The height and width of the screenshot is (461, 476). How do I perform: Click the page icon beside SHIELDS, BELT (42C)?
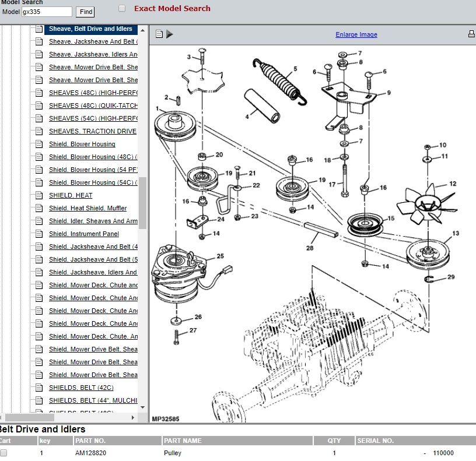pos(39,388)
